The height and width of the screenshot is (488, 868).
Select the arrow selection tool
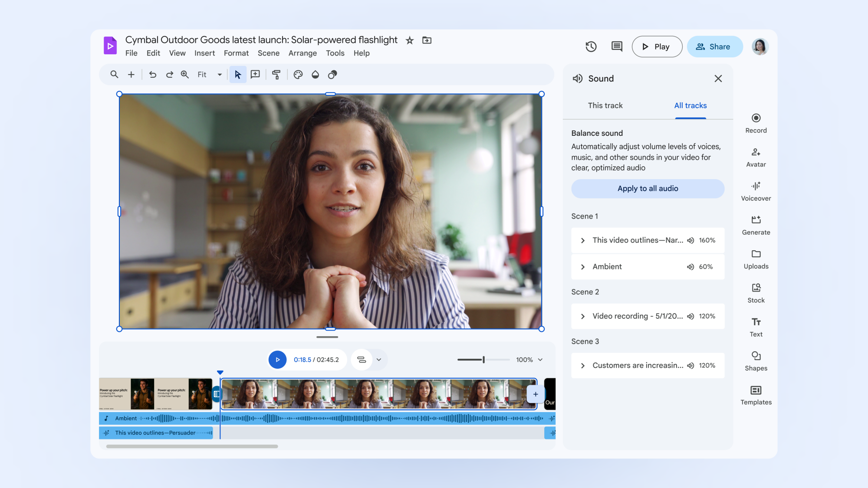[x=237, y=74]
